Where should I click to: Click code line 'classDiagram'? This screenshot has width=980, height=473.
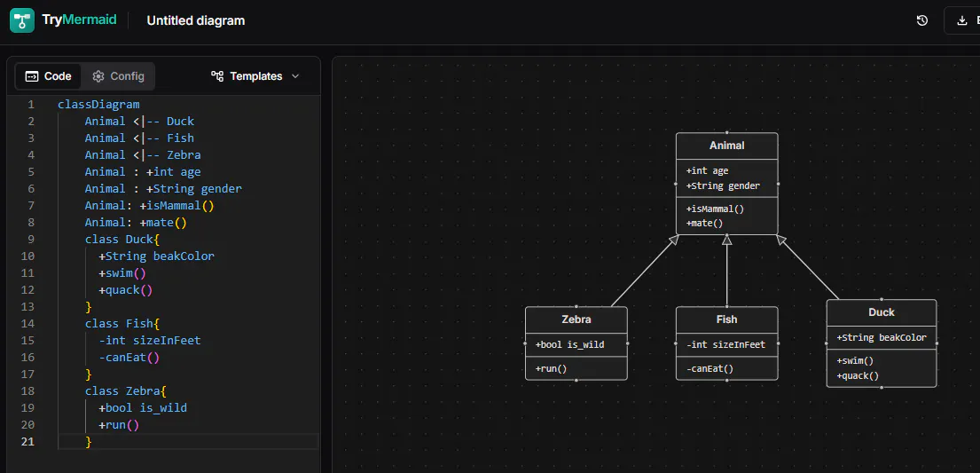[98, 105]
